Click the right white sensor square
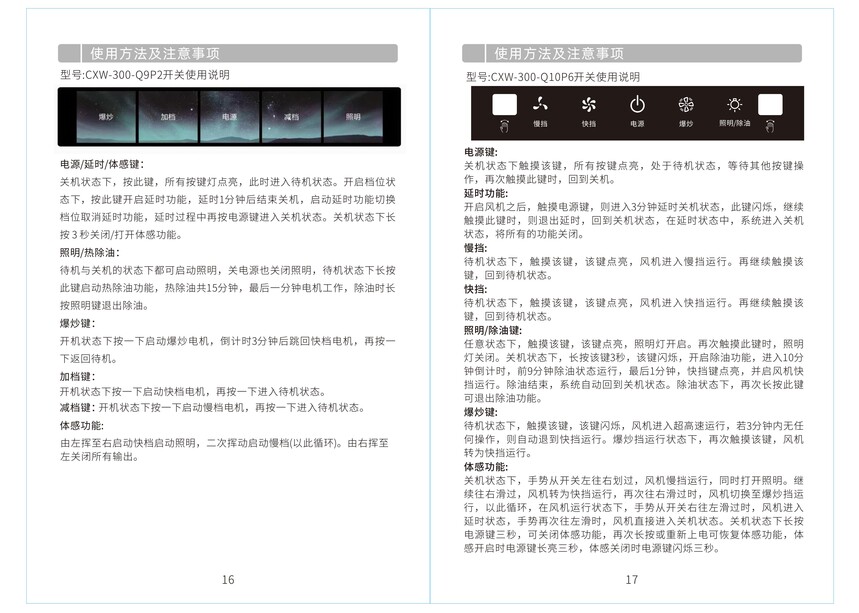859x613 pixels. [x=770, y=103]
